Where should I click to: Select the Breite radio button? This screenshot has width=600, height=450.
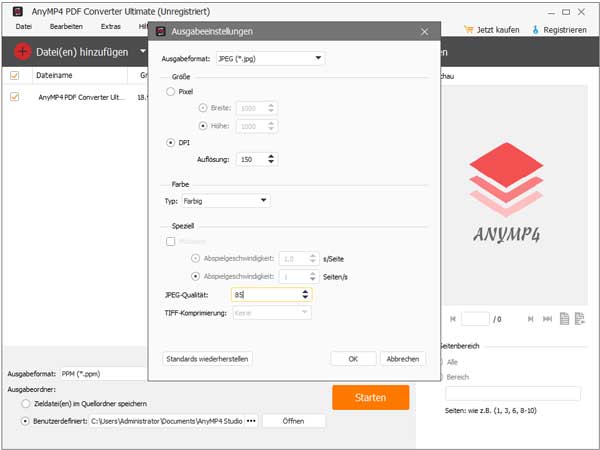[203, 108]
